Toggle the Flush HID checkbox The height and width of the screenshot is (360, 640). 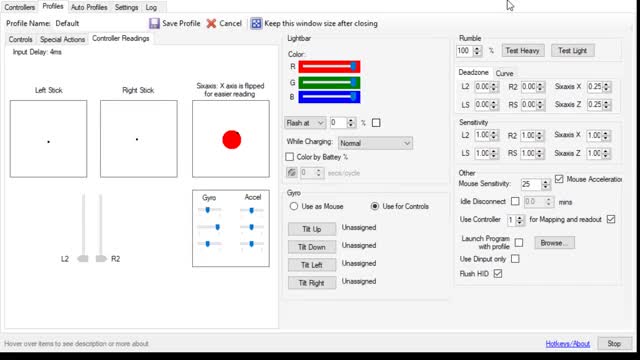pos(498,273)
